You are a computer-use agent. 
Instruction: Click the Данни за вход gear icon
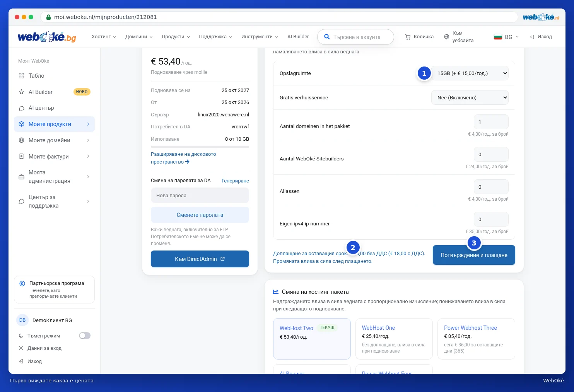tap(21, 348)
